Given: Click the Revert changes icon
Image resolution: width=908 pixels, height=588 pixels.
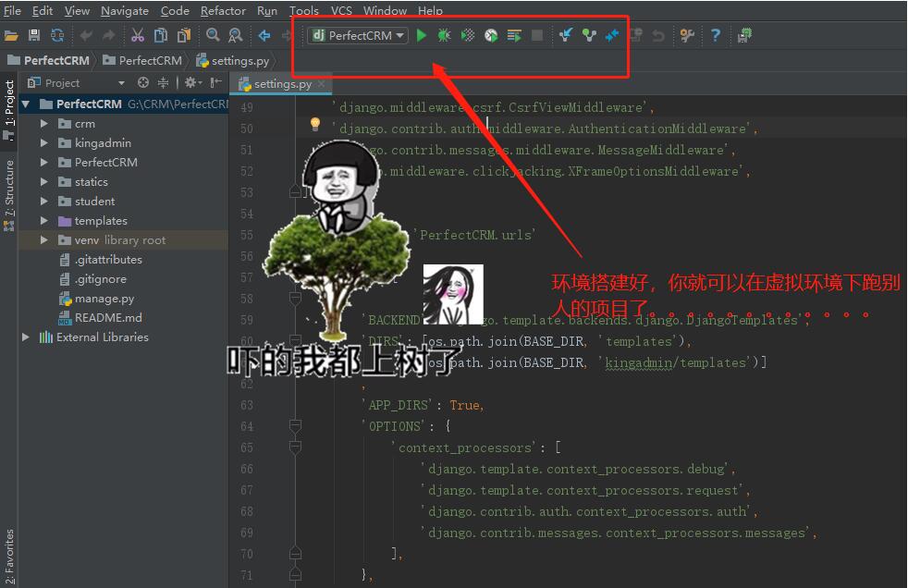Looking at the screenshot, I should (658, 35).
